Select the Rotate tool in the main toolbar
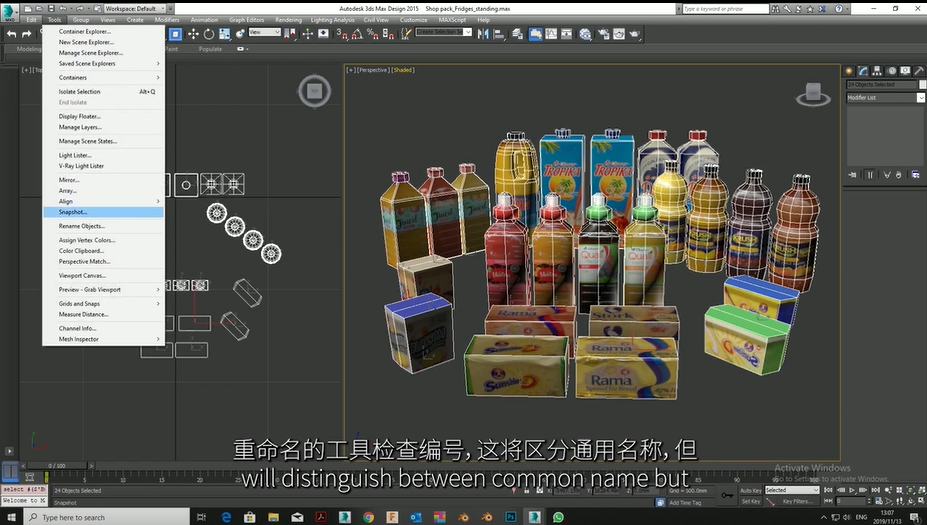The image size is (927, 525). click(209, 34)
